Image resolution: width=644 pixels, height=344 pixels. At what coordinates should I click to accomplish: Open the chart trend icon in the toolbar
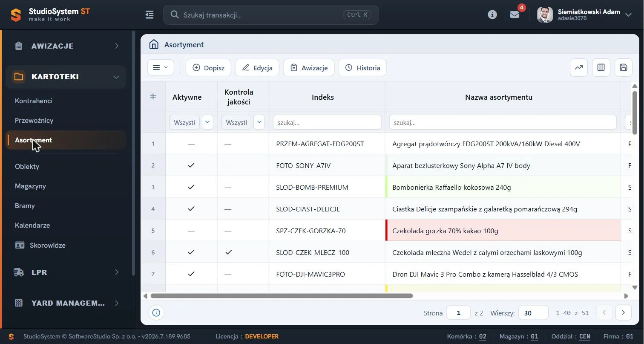[579, 68]
